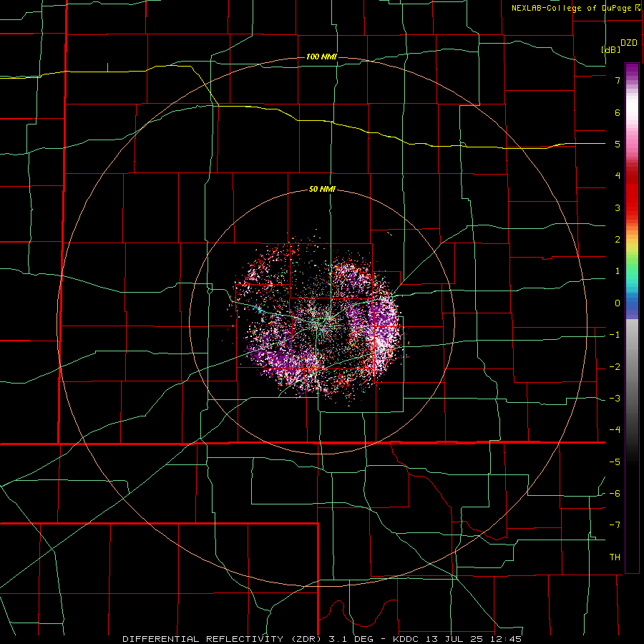
Task: Select the -1 value on the scale
Action: coord(615,335)
